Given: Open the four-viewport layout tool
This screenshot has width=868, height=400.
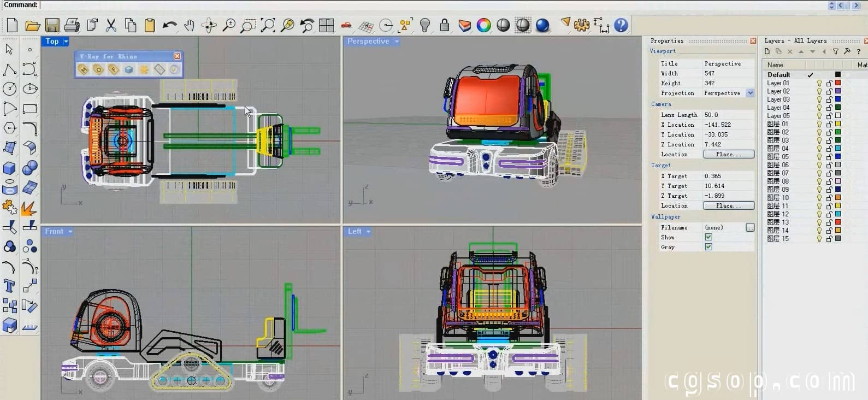Looking at the screenshot, I should coord(327,25).
